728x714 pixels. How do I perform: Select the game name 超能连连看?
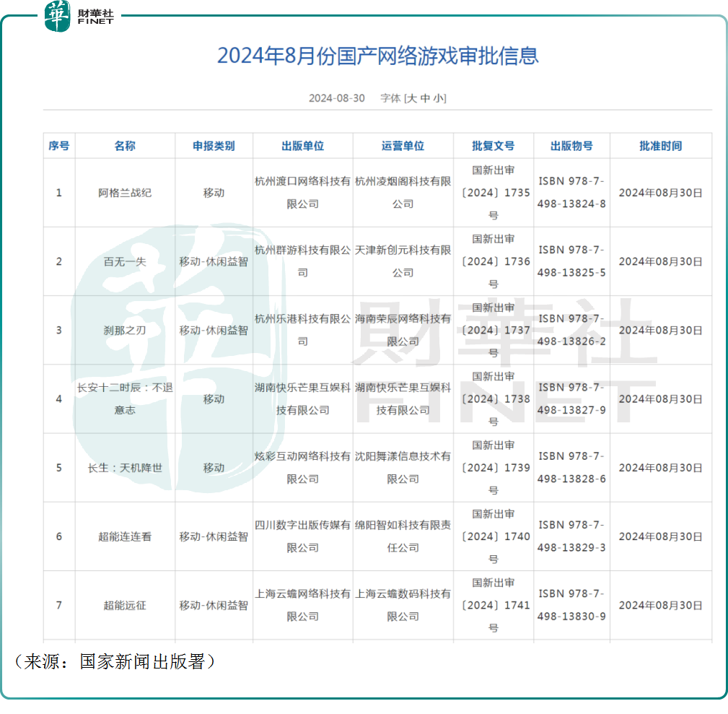point(125,536)
